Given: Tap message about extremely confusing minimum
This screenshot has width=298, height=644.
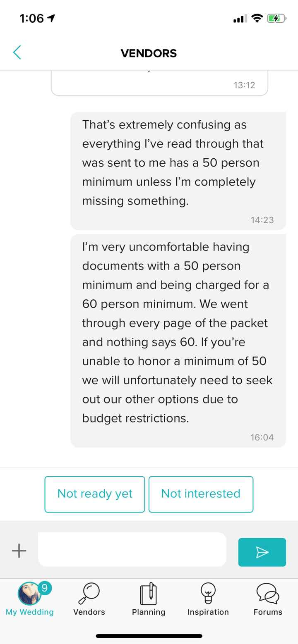Looking at the screenshot, I should (178, 171).
